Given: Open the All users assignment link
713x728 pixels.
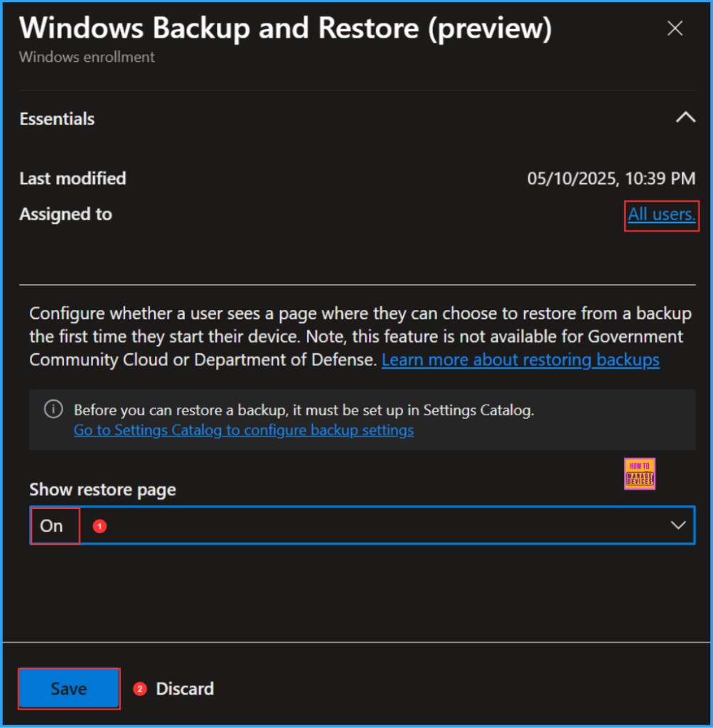Looking at the screenshot, I should tap(662, 215).
